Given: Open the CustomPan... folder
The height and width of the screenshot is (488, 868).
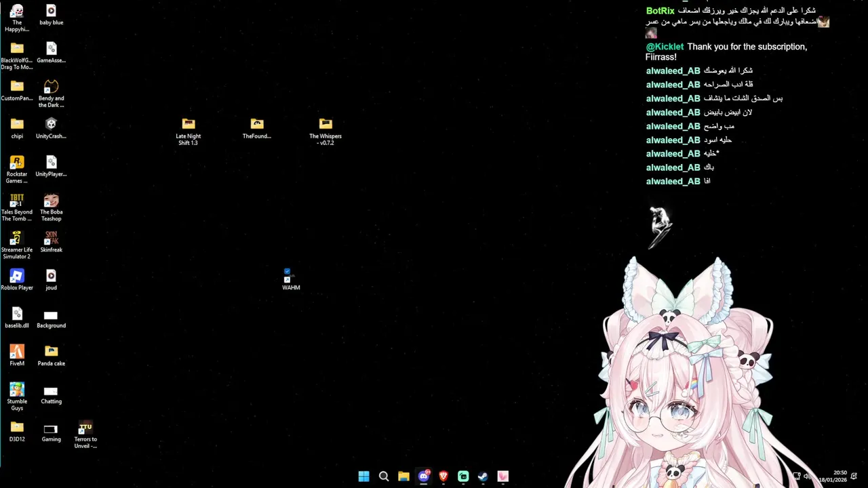Looking at the screenshot, I should pyautogui.click(x=17, y=91).
